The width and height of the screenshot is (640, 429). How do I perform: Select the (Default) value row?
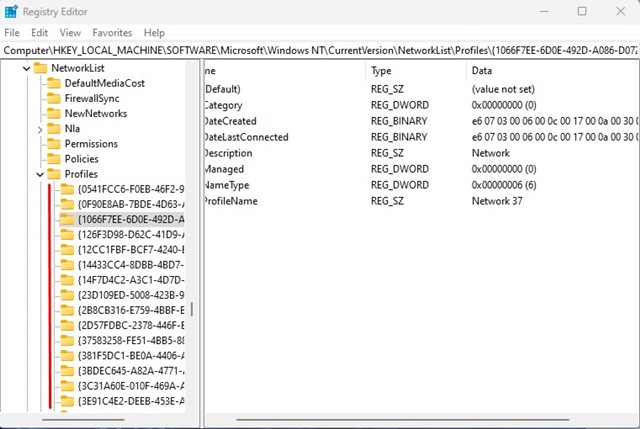pos(422,89)
